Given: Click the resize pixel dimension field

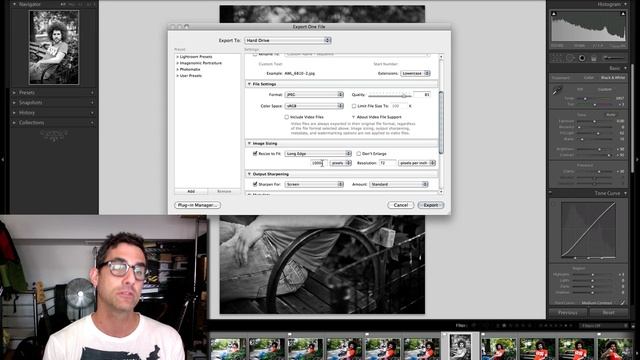Looking at the screenshot, I should click(x=318, y=163).
